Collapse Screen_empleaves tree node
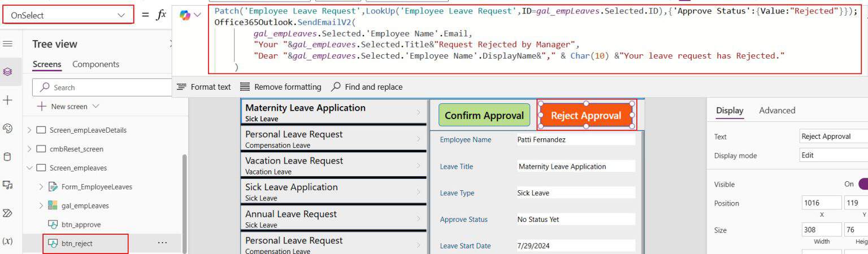Viewport: 868px width, 254px height. 29,168
